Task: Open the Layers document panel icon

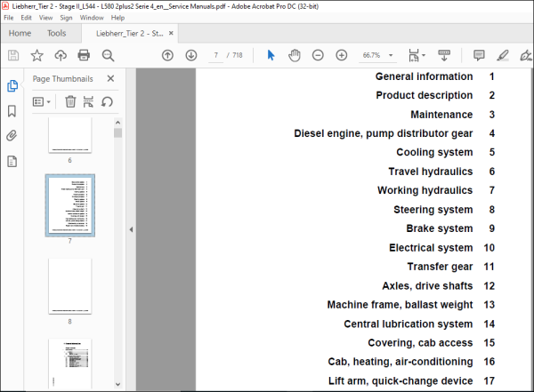Action: pos(12,161)
